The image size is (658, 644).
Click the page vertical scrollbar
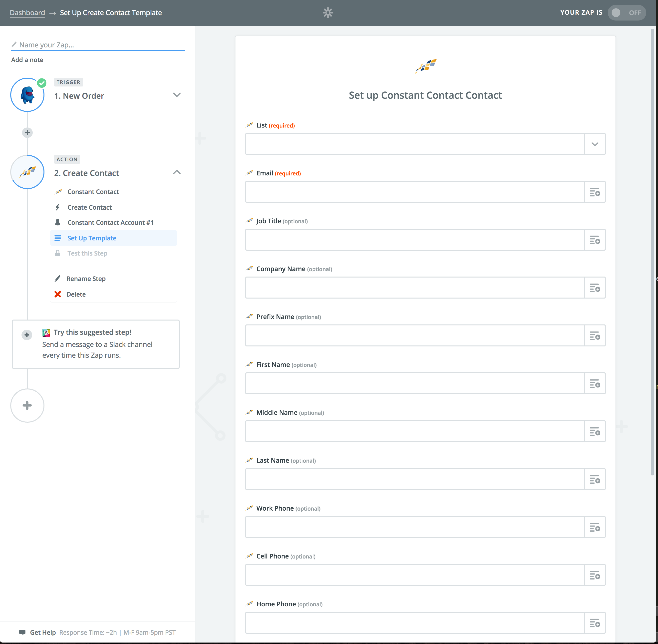653,252
